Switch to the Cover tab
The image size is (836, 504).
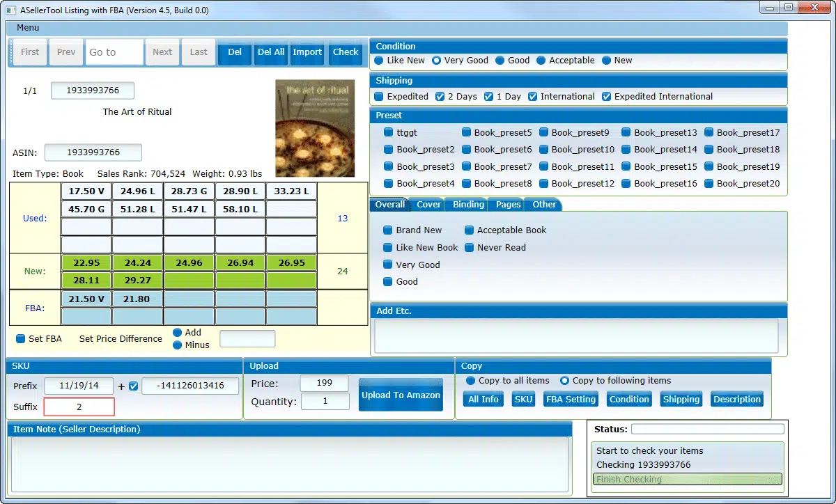(428, 205)
